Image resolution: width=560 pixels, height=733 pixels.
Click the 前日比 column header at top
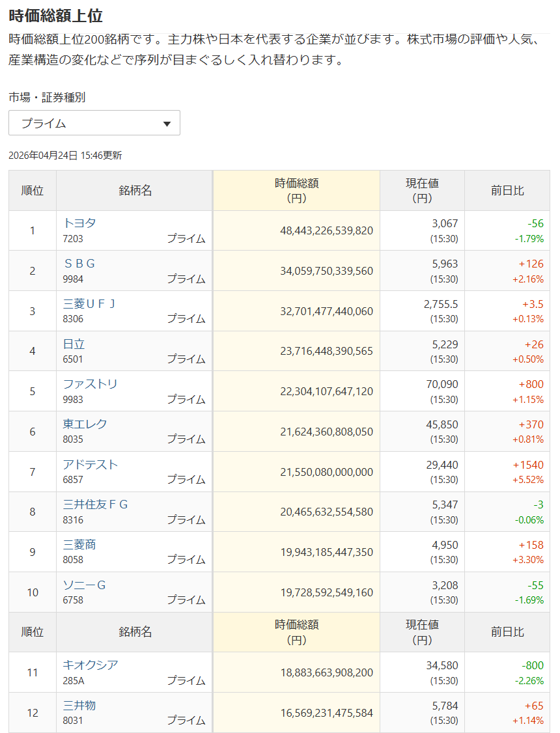tap(507, 191)
